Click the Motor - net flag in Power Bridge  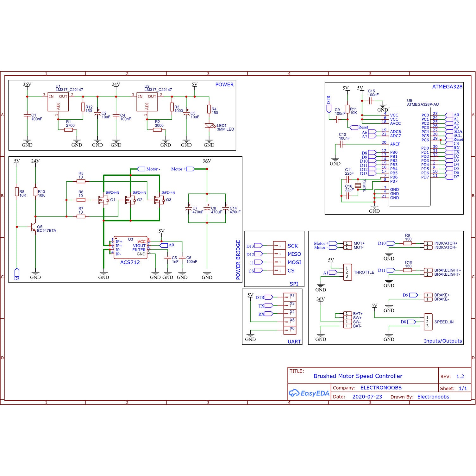[141, 169]
